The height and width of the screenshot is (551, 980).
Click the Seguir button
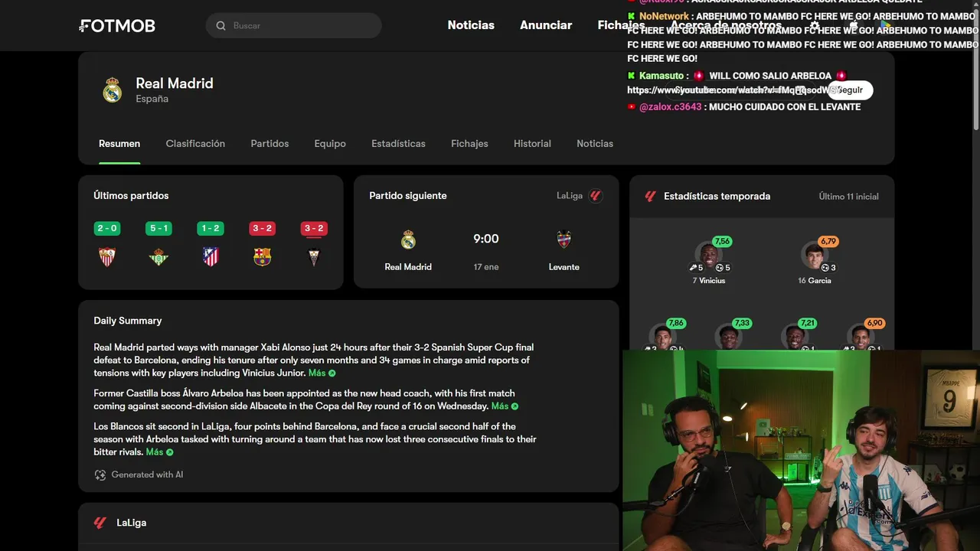pyautogui.click(x=850, y=90)
